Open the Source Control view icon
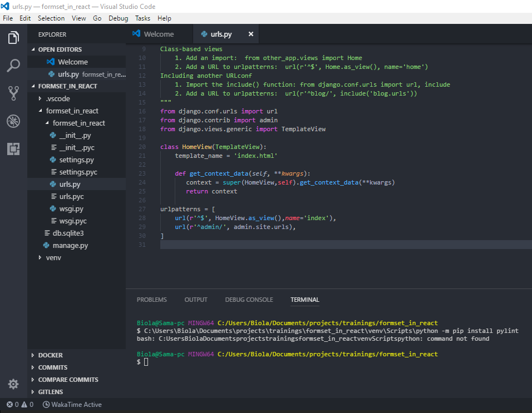 tap(13, 93)
